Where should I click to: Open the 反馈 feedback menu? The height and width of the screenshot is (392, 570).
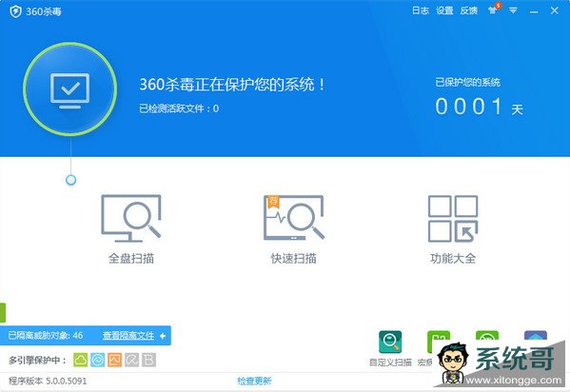pyautogui.click(x=468, y=10)
